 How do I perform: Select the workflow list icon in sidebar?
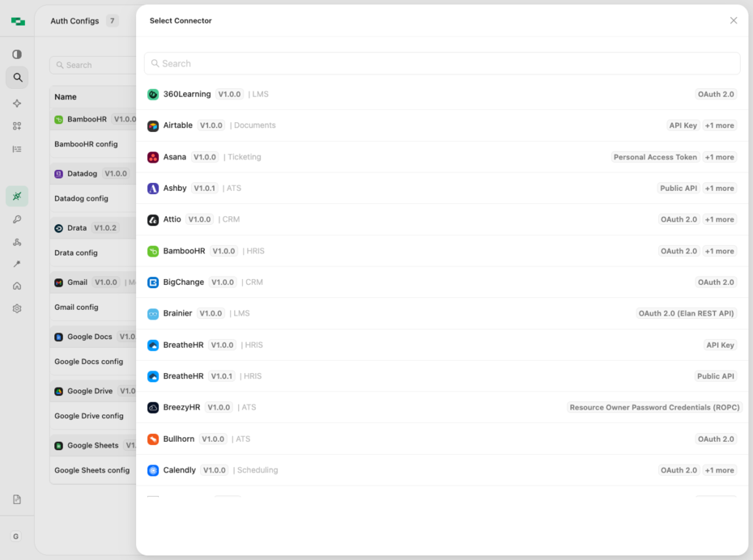pos(17,149)
